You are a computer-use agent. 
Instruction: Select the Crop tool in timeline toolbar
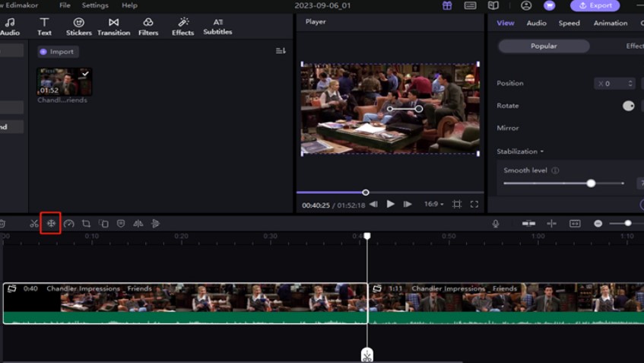coord(86,224)
